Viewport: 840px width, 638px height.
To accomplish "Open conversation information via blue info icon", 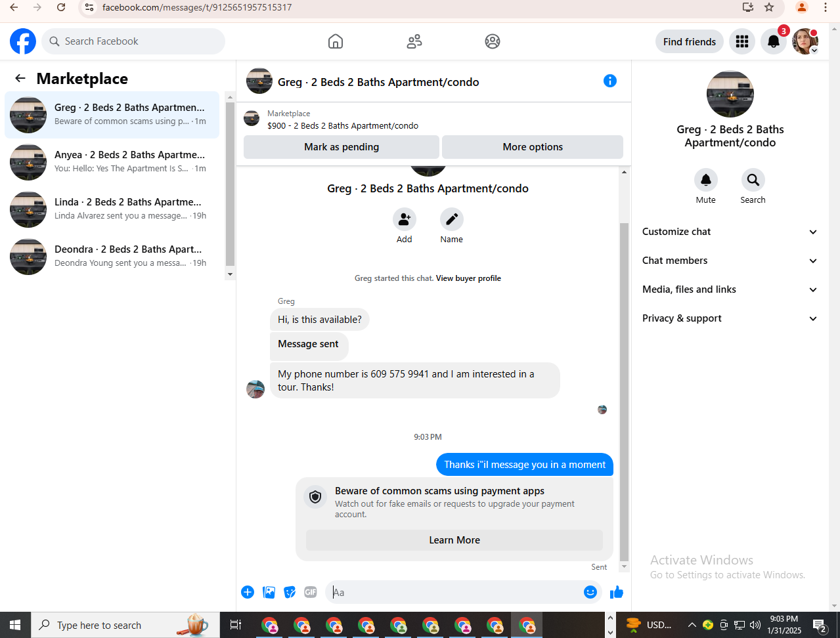I will click(x=610, y=81).
